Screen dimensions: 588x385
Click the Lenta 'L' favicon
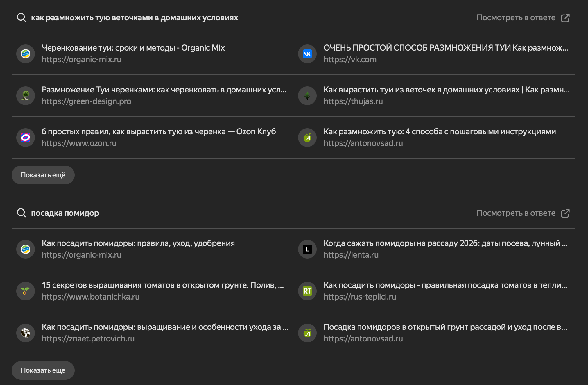click(307, 249)
